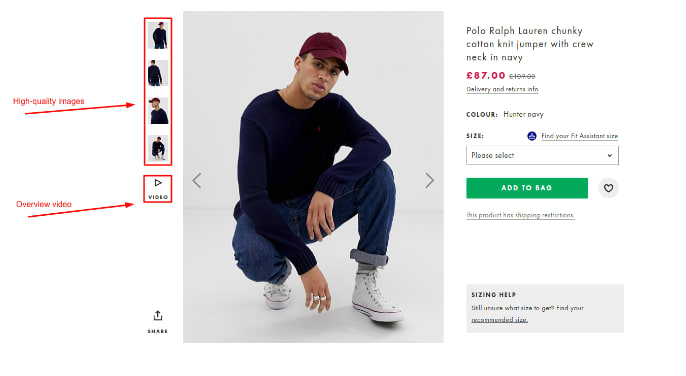Click the main product photo
This screenshot has height=376, width=686.
tap(313, 177)
